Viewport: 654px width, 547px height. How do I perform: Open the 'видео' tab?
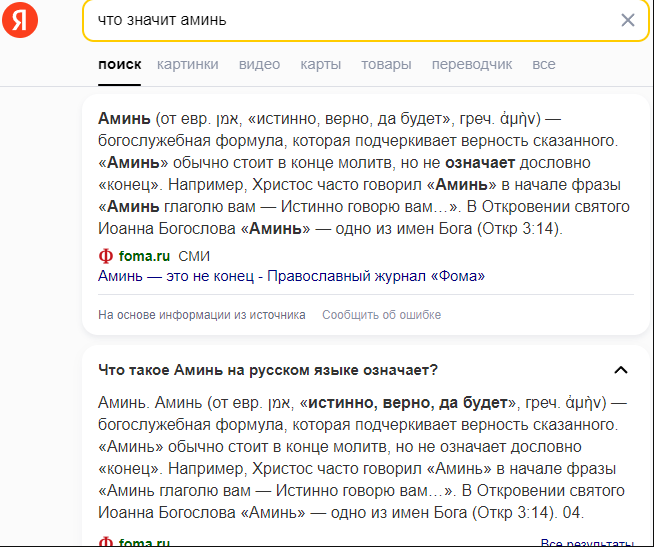[x=259, y=64]
